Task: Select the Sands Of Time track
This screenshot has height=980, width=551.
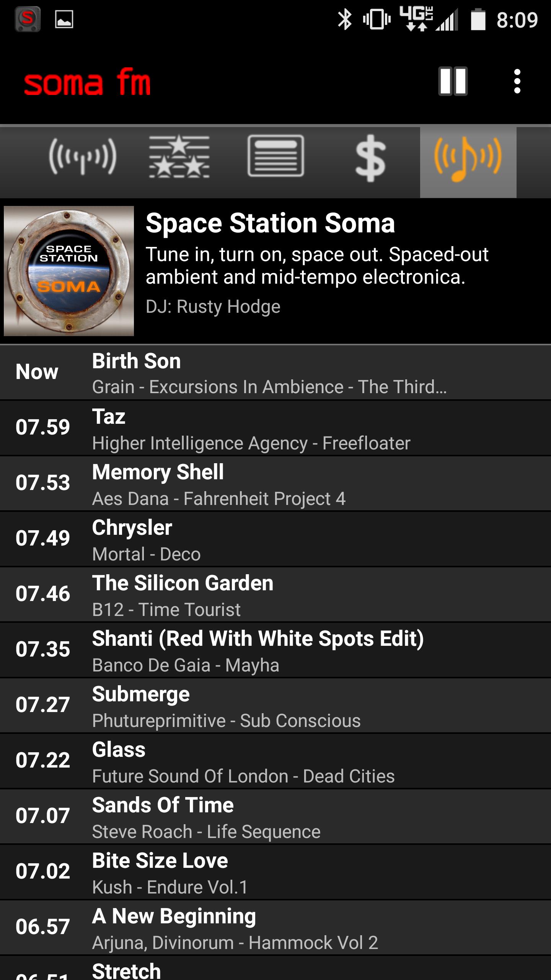Action: (275, 817)
